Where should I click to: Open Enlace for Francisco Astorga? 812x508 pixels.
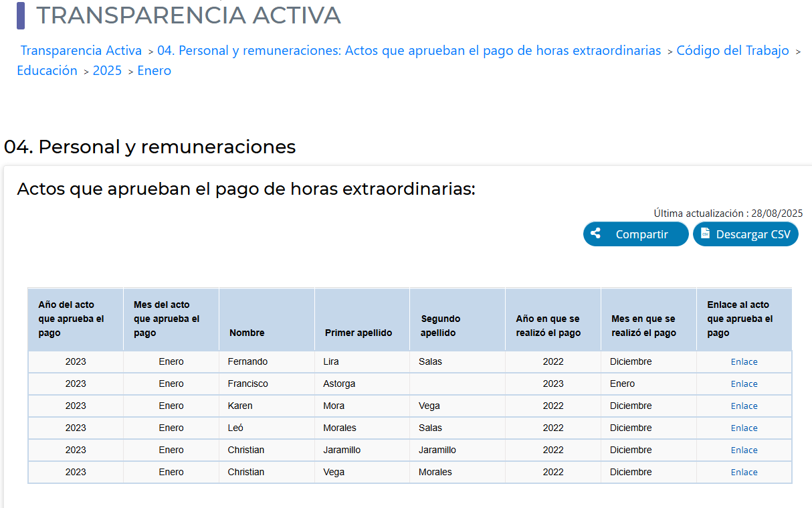click(744, 384)
